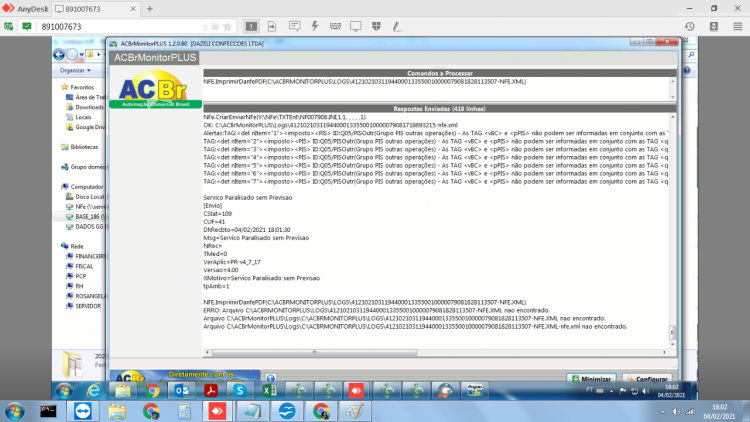Select Bibliotecas in Explorer sidebar
The height and width of the screenshot is (422, 750).
(x=84, y=147)
